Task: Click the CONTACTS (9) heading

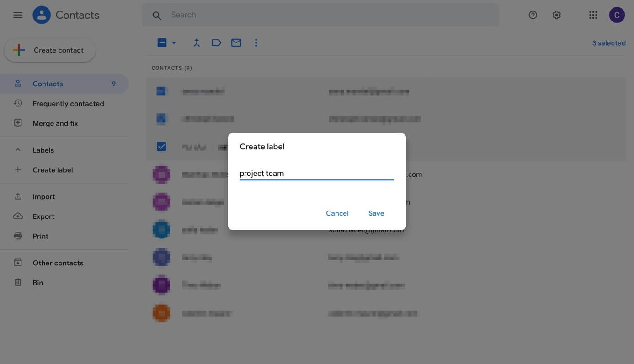Action: click(172, 68)
